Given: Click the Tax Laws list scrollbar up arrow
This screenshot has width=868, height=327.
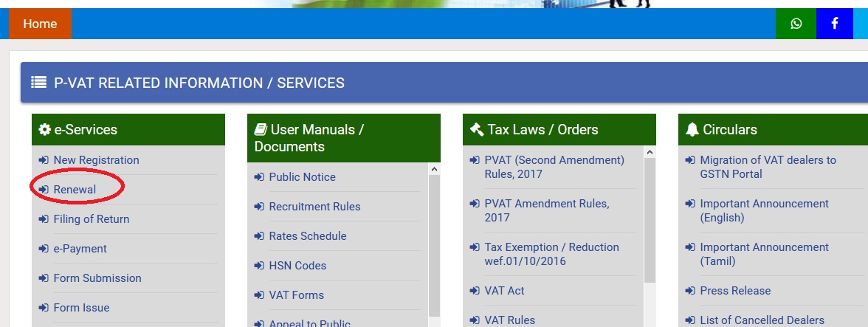Looking at the screenshot, I should click(x=650, y=153).
